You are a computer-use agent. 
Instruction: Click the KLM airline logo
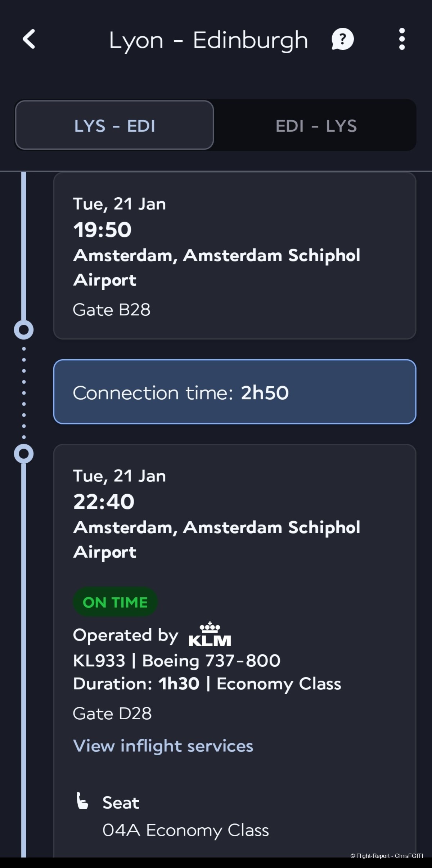[210, 634]
